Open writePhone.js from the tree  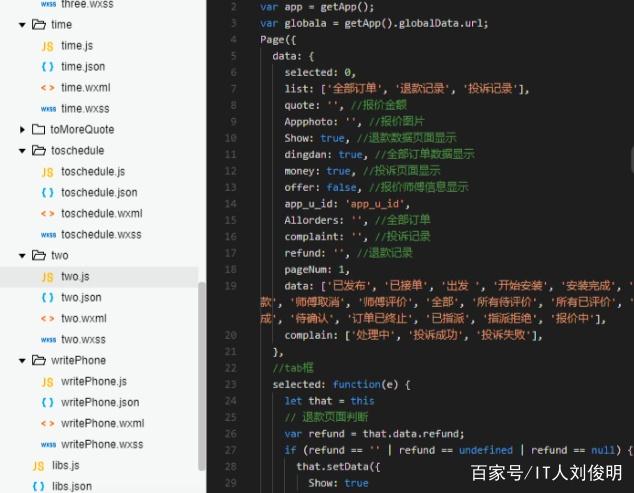point(94,382)
